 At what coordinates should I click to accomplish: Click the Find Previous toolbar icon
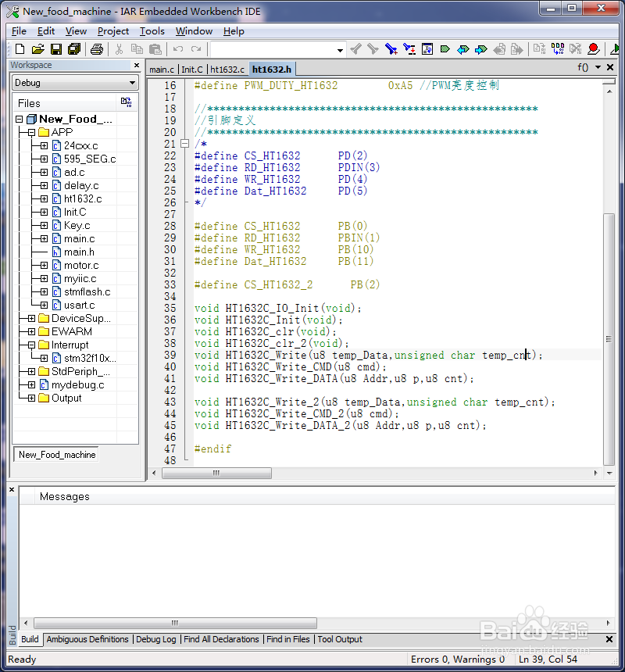tap(355, 49)
